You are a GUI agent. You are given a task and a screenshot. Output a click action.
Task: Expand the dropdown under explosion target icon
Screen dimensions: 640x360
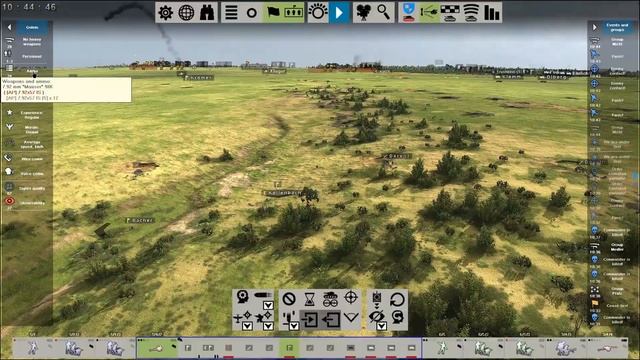268,326
